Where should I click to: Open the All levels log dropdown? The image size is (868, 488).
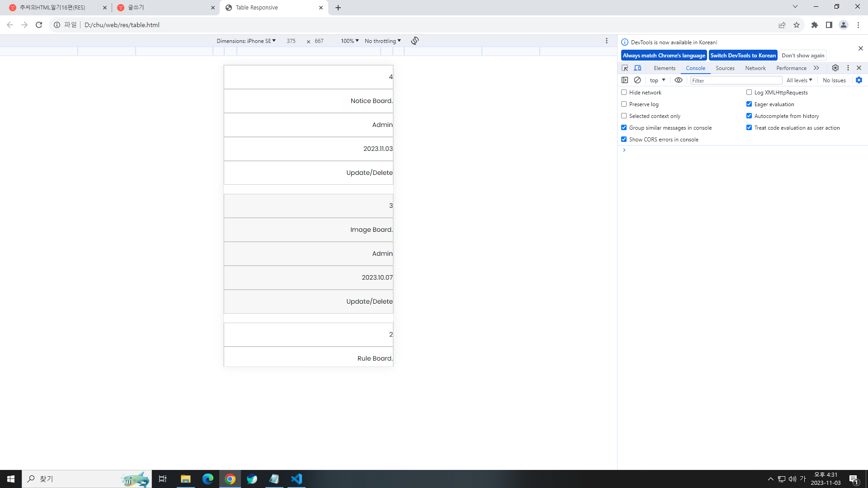[799, 80]
